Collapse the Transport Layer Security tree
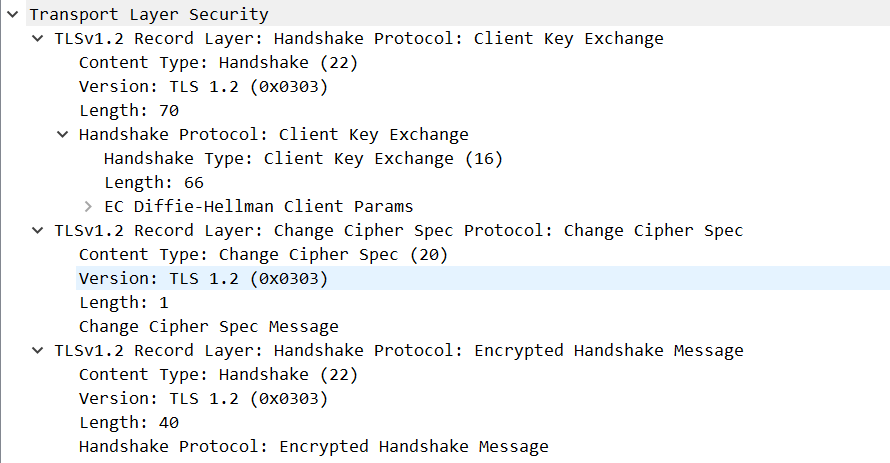 click(x=12, y=15)
